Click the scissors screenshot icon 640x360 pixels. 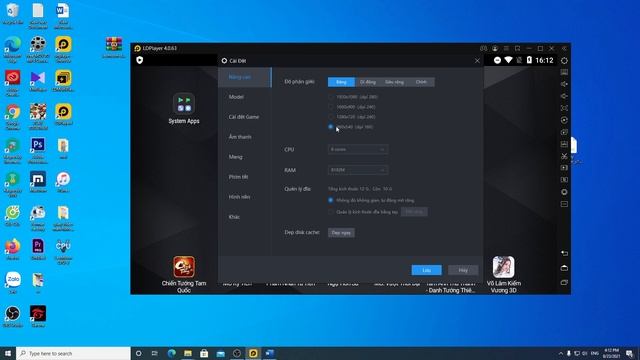(564, 156)
